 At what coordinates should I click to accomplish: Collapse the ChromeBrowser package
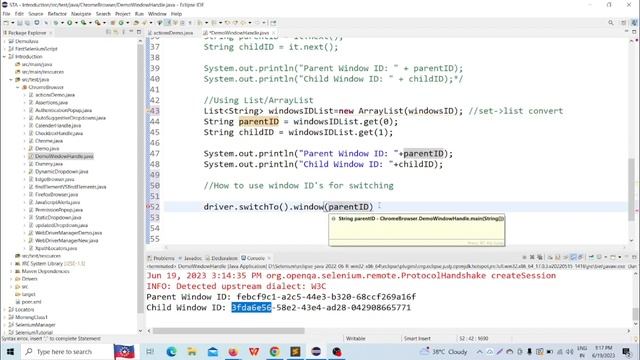click(x=18, y=87)
